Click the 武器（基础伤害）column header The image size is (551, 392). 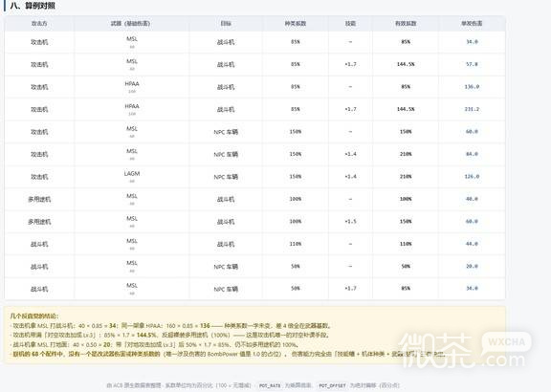tap(130, 24)
